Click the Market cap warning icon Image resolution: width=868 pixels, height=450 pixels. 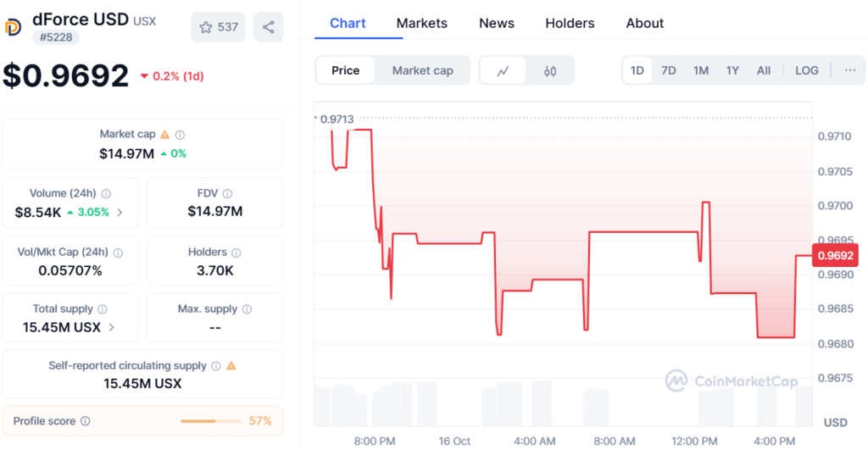tap(165, 135)
